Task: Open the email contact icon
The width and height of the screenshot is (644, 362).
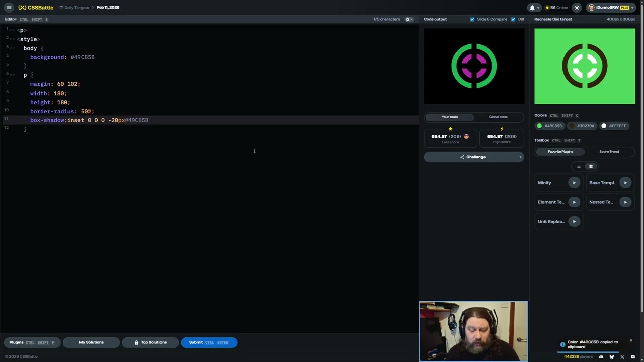Action: pyautogui.click(x=633, y=357)
